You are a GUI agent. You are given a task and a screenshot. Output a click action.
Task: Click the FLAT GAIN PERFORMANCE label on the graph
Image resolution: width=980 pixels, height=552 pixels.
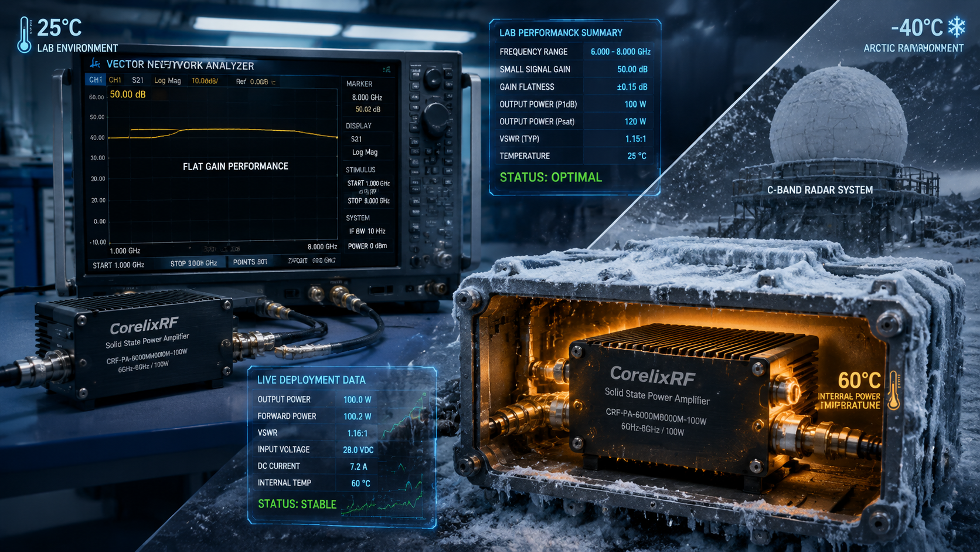[x=236, y=167]
